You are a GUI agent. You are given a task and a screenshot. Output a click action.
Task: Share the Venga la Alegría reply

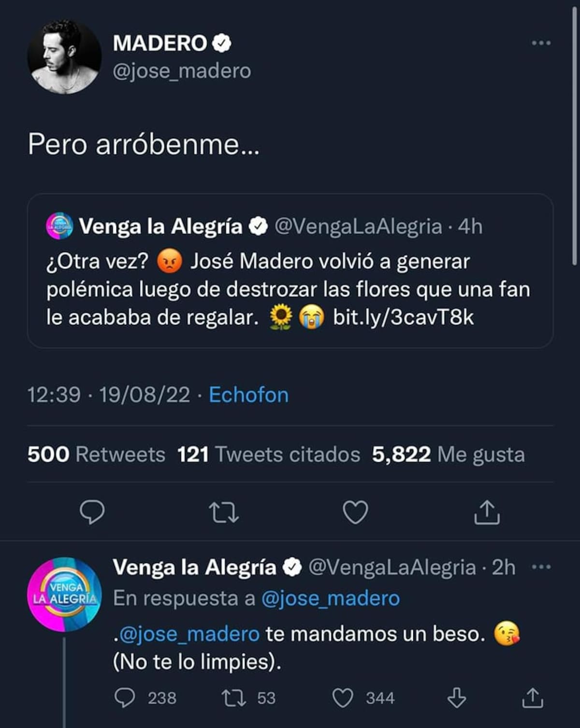(x=532, y=698)
